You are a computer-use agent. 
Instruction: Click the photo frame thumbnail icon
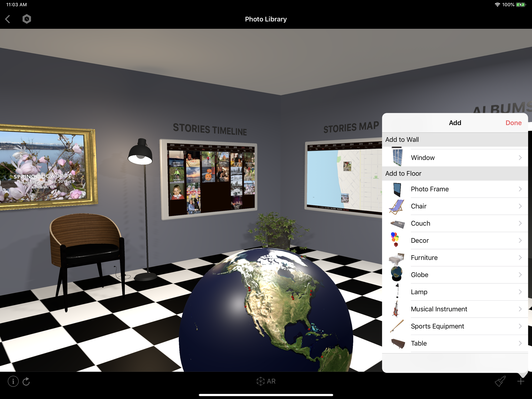pos(397,189)
